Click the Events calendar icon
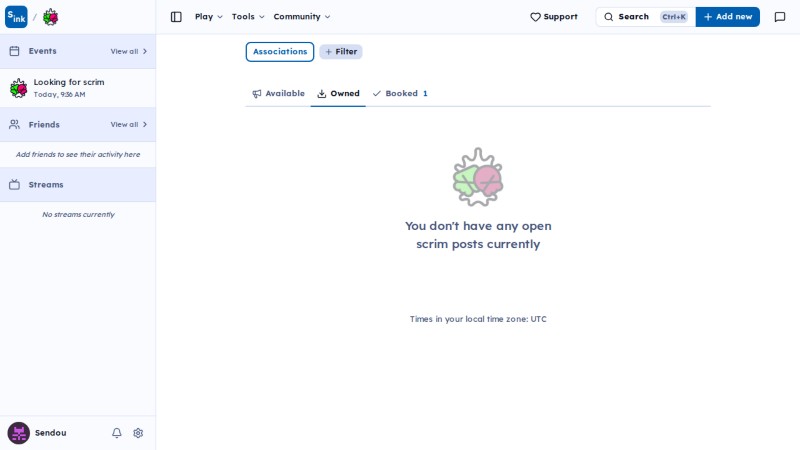 [14, 51]
